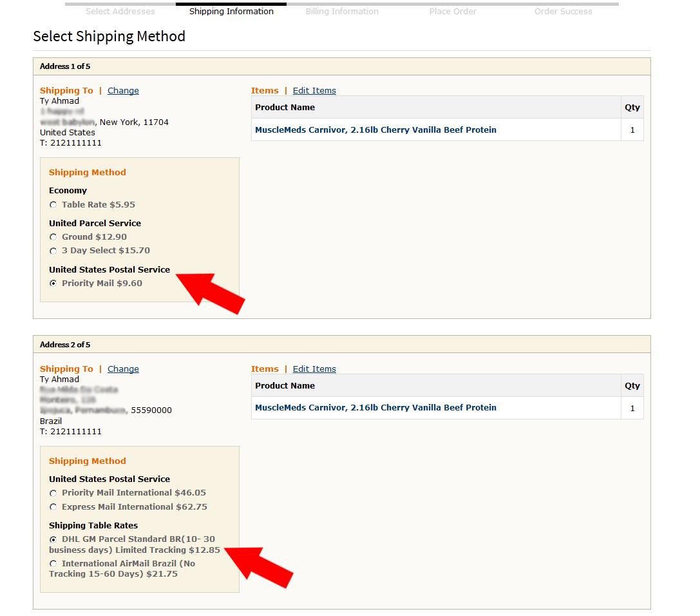Open MuscleMeds Carnivor product in Address 1
The height and width of the screenshot is (616, 700).
(375, 130)
